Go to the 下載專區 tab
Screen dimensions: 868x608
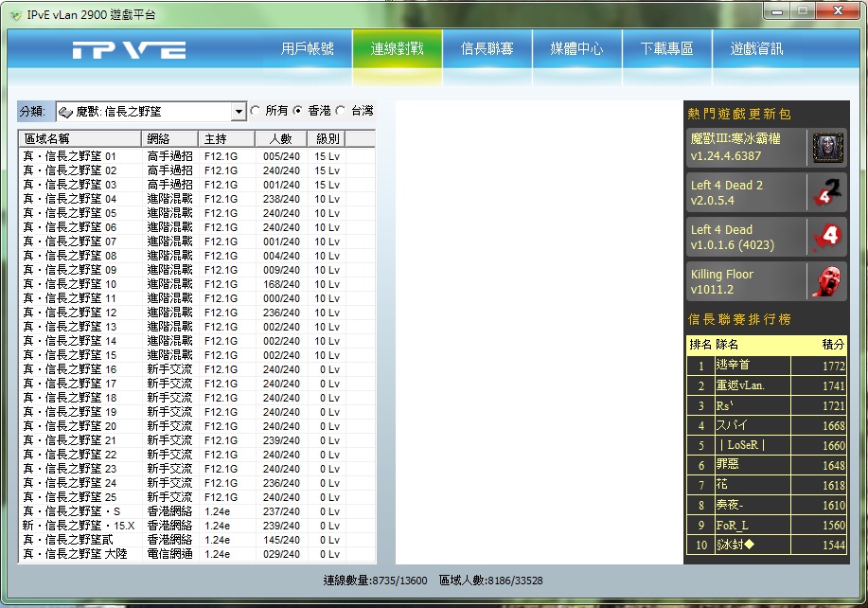click(666, 48)
